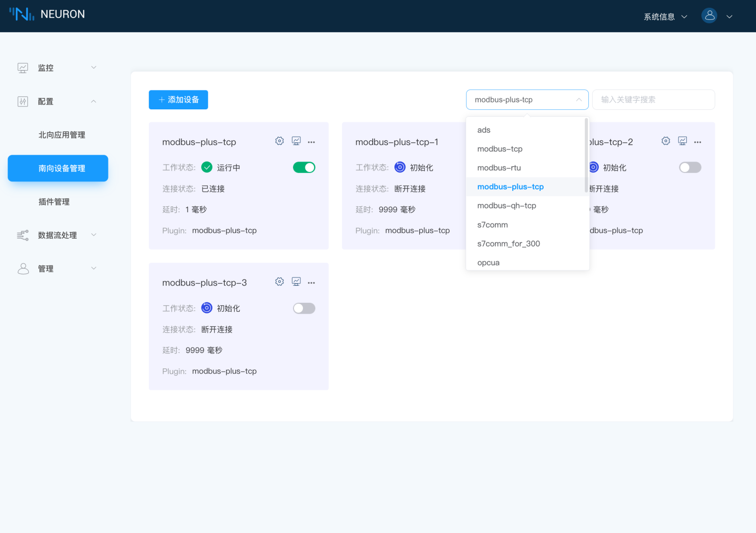
Task: Click the Neuron logo in the header
Action: click(22, 14)
